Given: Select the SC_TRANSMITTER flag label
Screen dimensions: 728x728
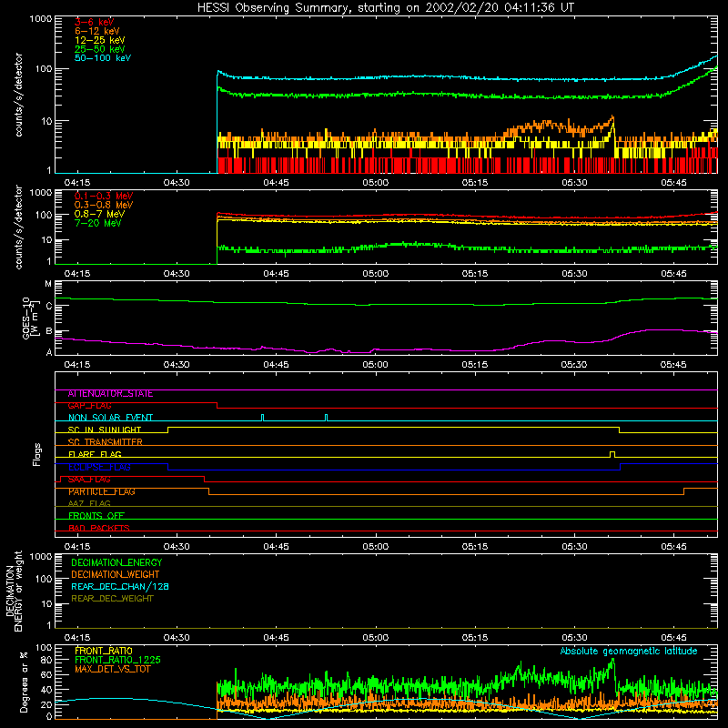Looking at the screenshot, I should pyautogui.click(x=106, y=442).
